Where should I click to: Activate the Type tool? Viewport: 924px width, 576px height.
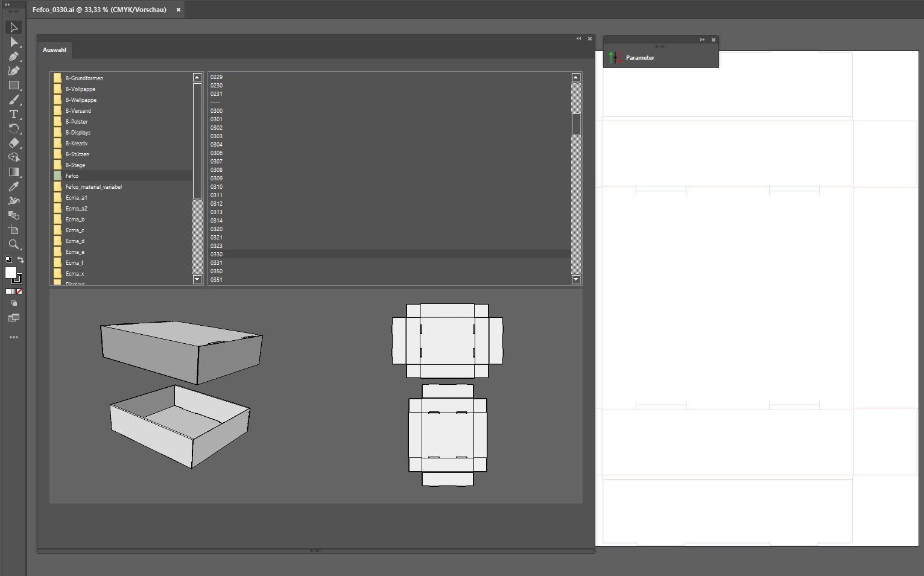[13, 114]
